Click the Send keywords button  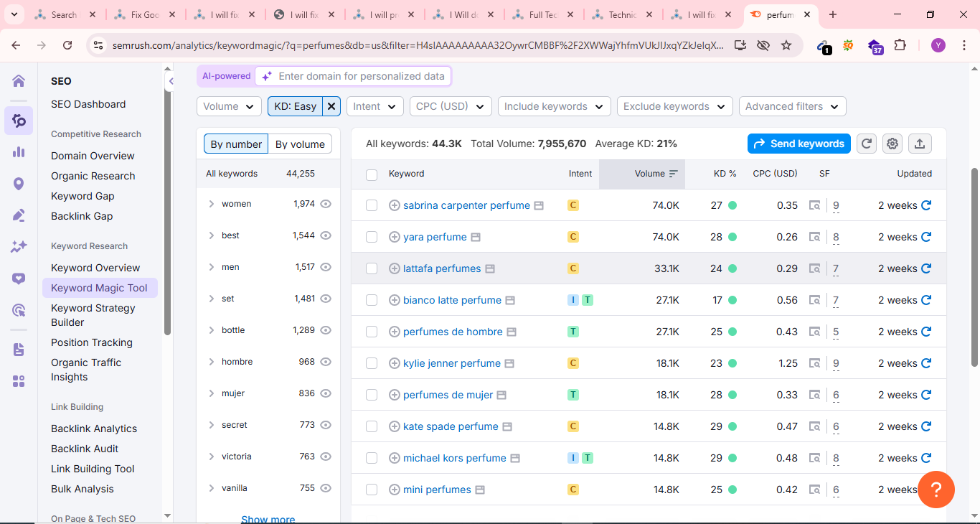798,144
